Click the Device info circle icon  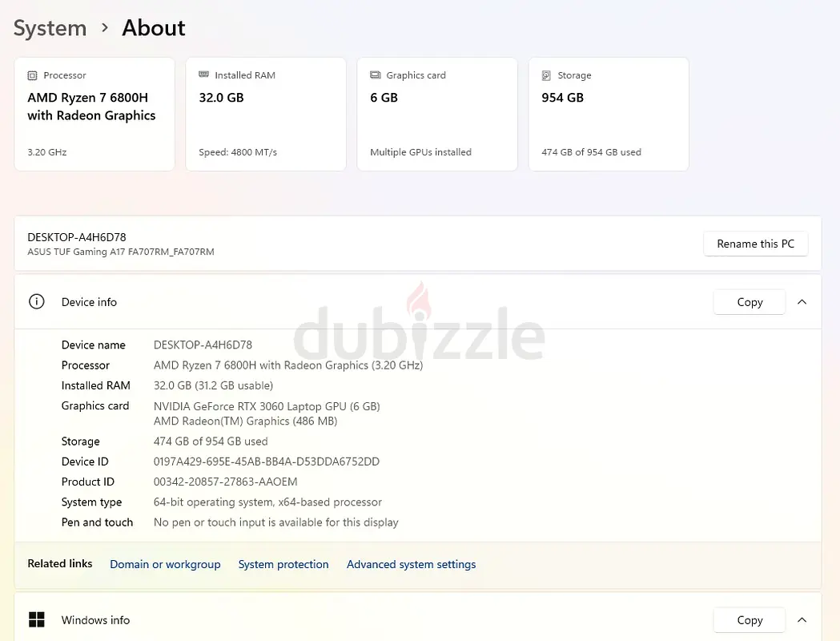pyautogui.click(x=36, y=302)
